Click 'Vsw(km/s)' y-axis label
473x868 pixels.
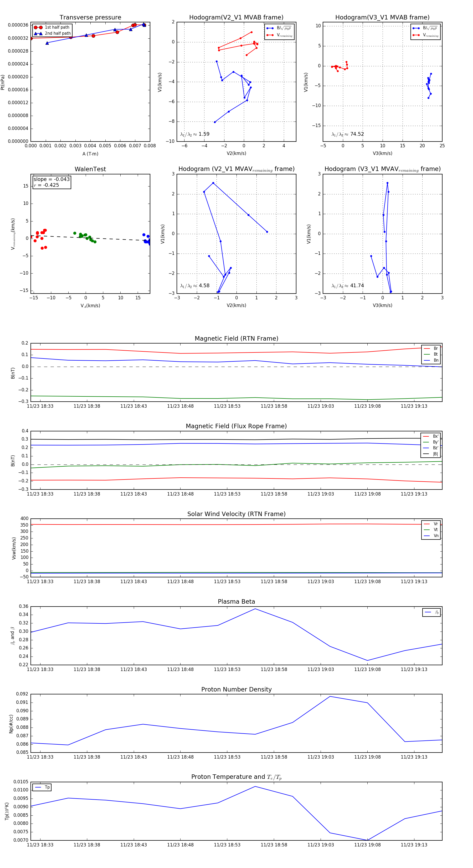tap(14, 548)
